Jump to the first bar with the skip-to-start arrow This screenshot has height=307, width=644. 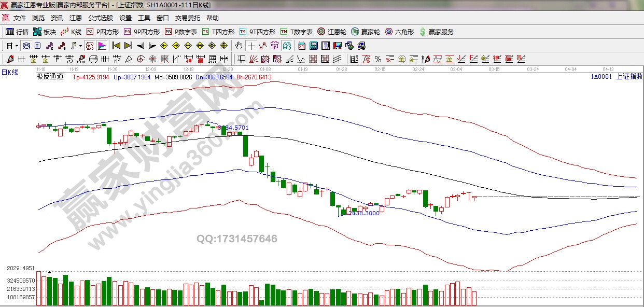click(x=117, y=45)
